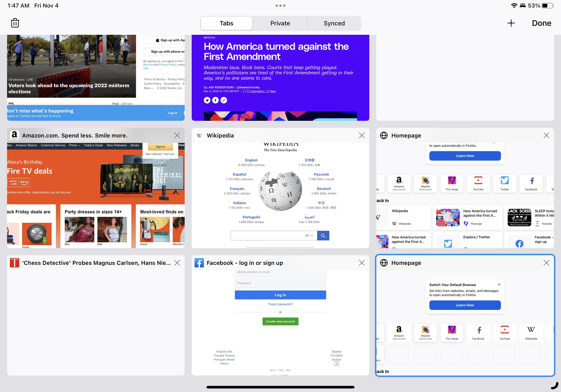Click the Facebook share icon in Verge article
This screenshot has width=561, height=392.
click(x=215, y=100)
